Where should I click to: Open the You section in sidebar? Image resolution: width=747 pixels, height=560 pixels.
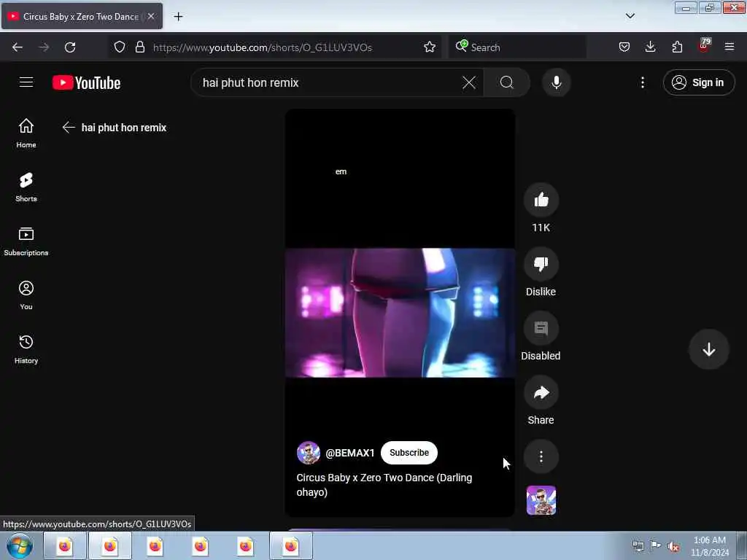tap(26, 295)
